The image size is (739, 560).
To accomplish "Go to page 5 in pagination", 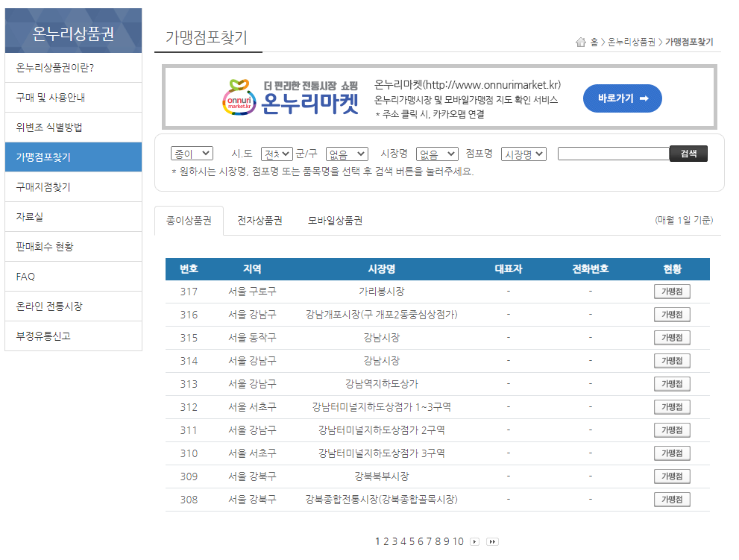I will point(412,541).
